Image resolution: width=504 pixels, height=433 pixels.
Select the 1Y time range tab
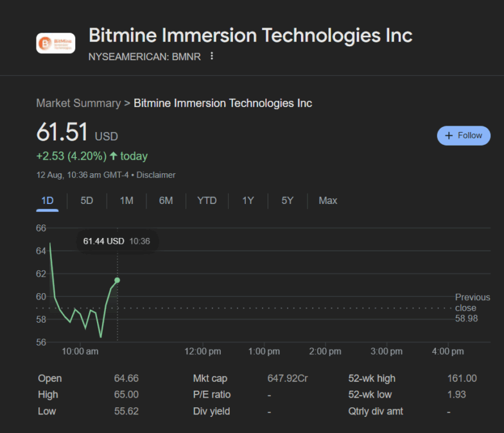point(248,201)
